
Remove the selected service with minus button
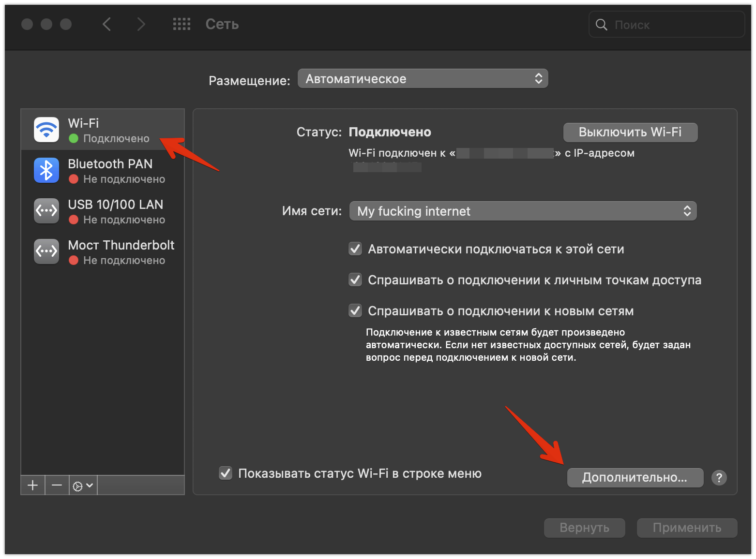pos(57,485)
